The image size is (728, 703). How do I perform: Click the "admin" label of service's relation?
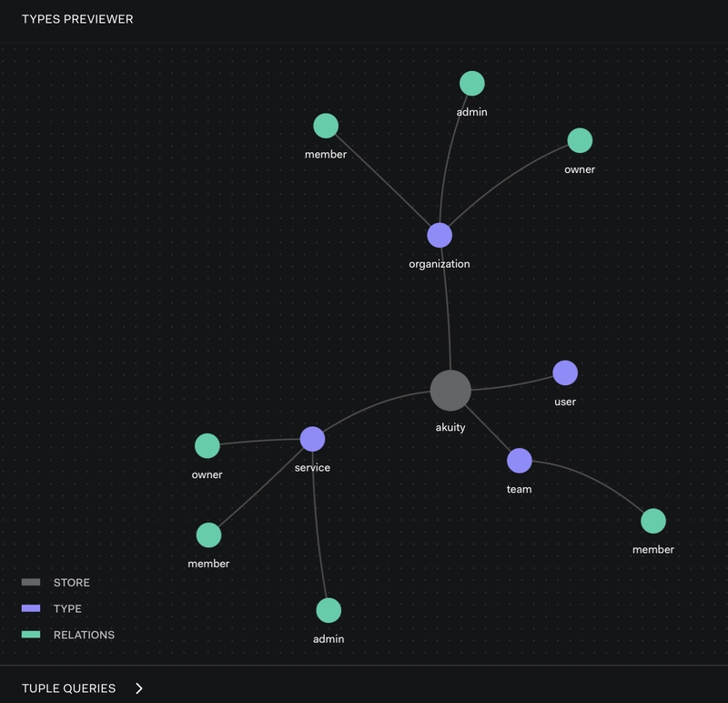click(329, 639)
